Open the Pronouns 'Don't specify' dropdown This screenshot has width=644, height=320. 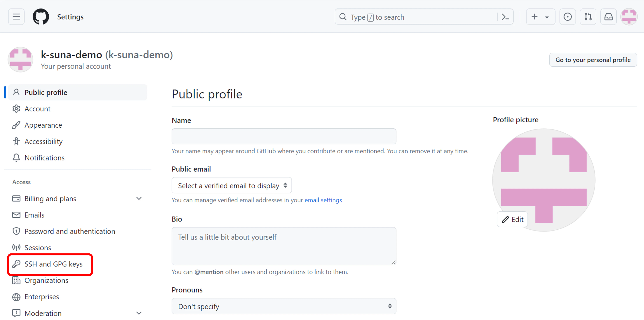point(284,306)
